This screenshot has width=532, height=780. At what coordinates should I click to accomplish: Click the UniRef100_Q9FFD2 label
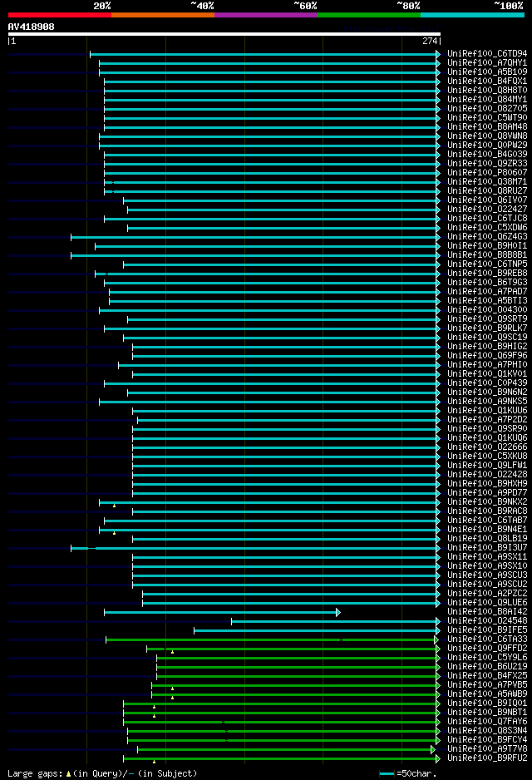click(x=487, y=648)
